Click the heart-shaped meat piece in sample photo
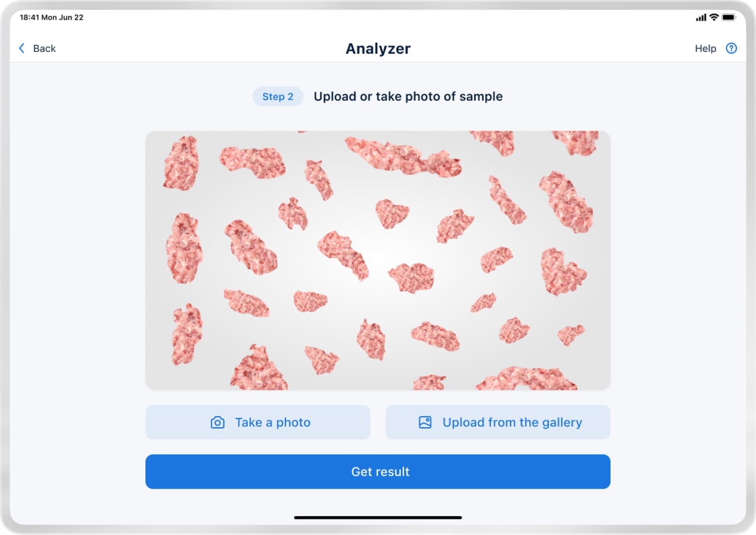 tap(391, 212)
